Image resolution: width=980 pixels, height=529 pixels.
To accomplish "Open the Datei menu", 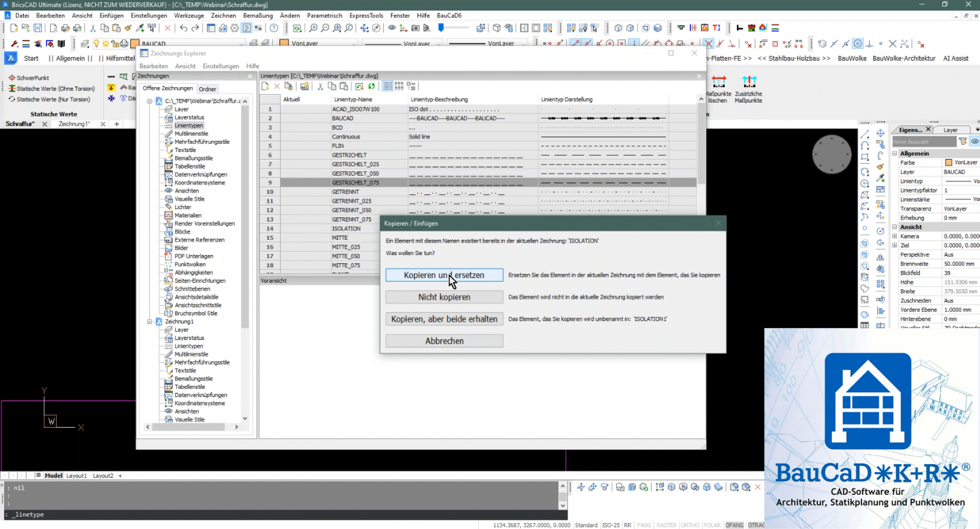I will 22,15.
